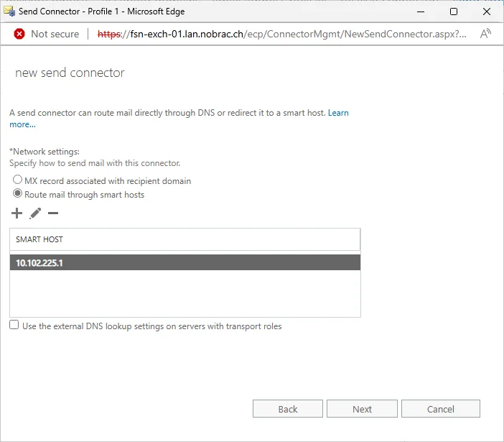Click the Not secure label text
The width and height of the screenshot is (504, 442).
click(55, 34)
